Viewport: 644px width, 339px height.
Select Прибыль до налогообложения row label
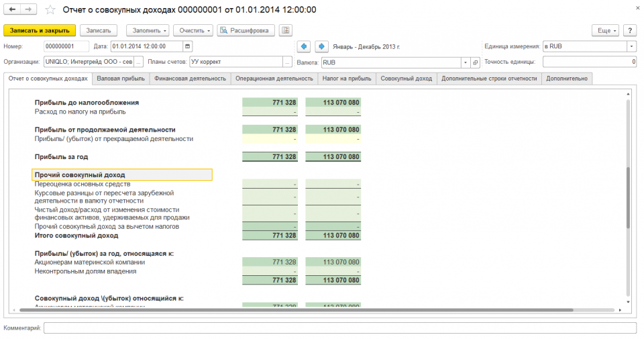click(87, 103)
